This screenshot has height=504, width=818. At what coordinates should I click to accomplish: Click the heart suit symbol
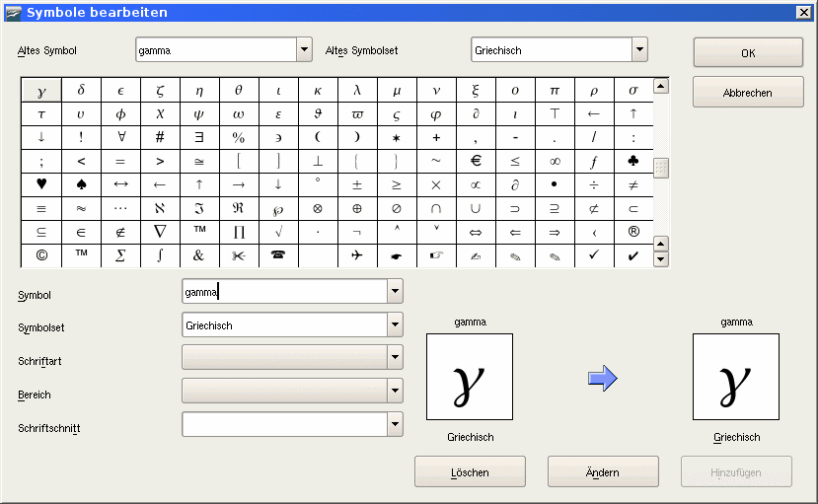(x=41, y=184)
